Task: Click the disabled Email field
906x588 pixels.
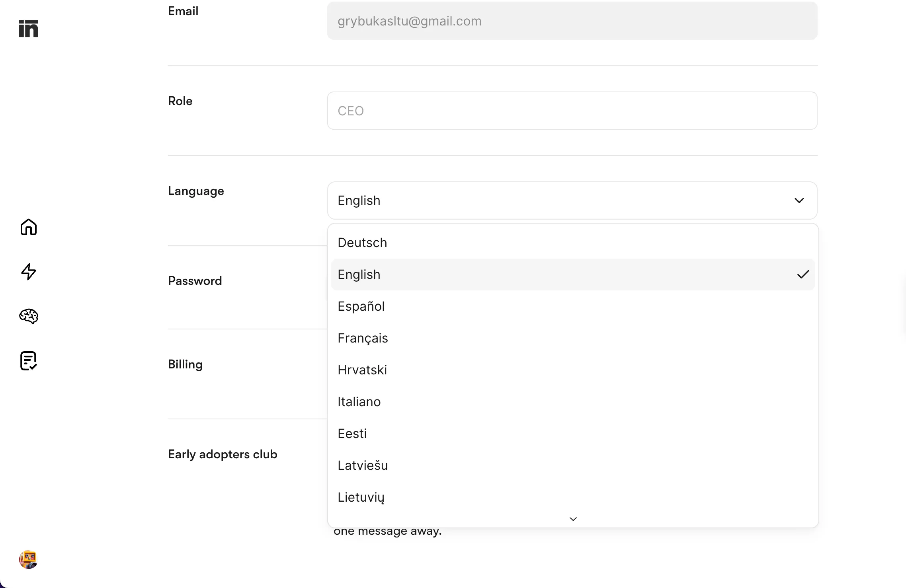Action: (572, 21)
